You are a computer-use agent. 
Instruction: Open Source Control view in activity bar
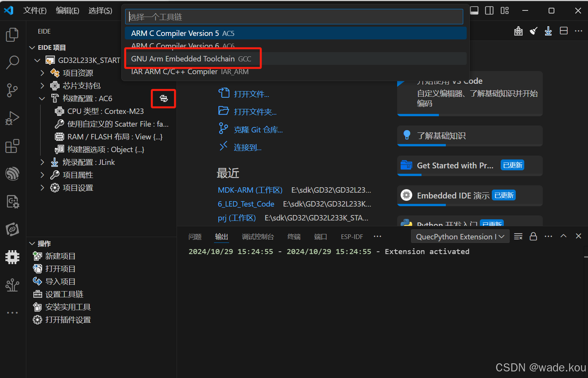pos(12,90)
